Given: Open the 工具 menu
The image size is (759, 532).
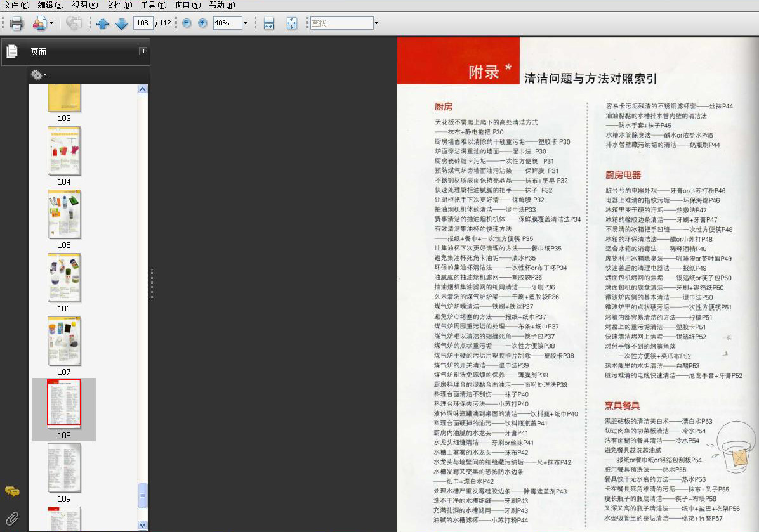Looking at the screenshot, I should pyautogui.click(x=154, y=5).
